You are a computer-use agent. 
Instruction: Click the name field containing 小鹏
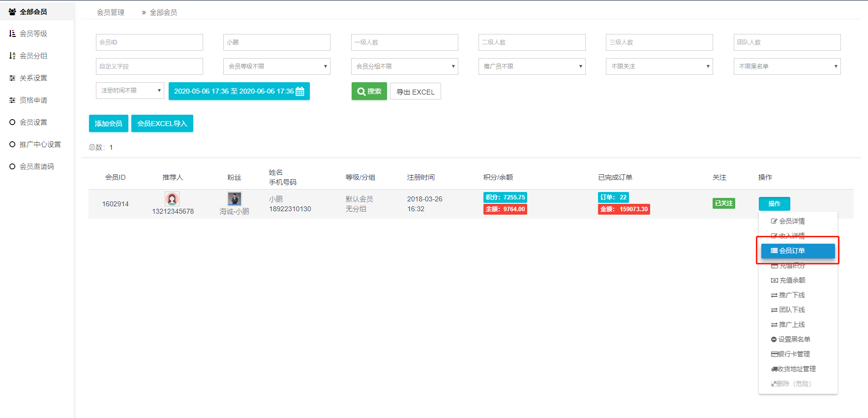coord(277,42)
